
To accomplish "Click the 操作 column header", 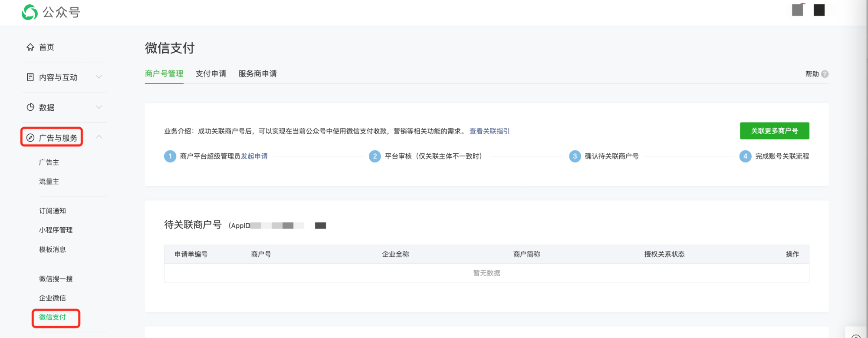I will click(x=792, y=254).
